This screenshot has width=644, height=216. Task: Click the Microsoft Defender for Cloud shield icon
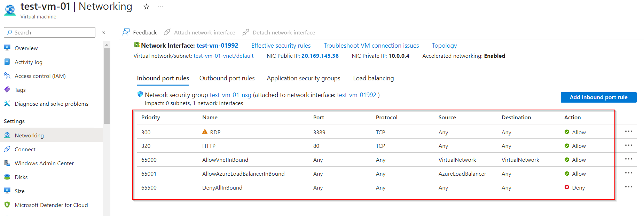(7, 205)
